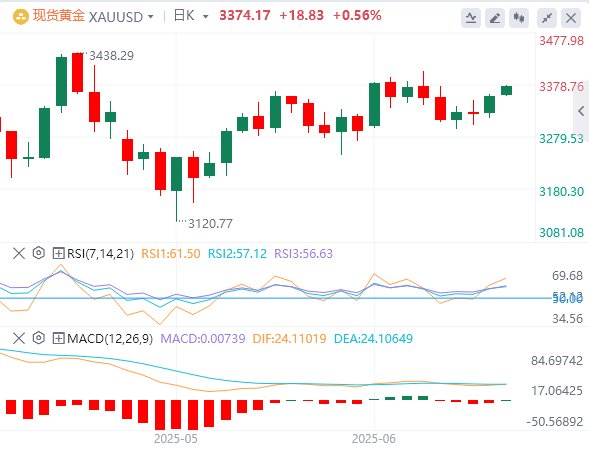Screen dimensions: 589x452
Task: Click the RSI(7,14,21) label
Action: click(x=100, y=254)
